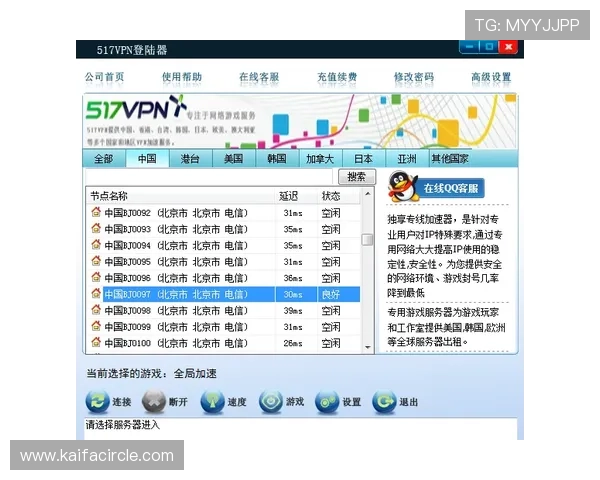Click the house icon for node BJ0098

(x=96, y=310)
